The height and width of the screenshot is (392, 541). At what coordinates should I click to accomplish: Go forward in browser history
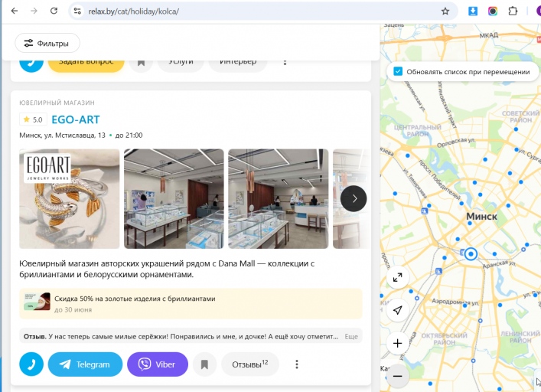34,11
